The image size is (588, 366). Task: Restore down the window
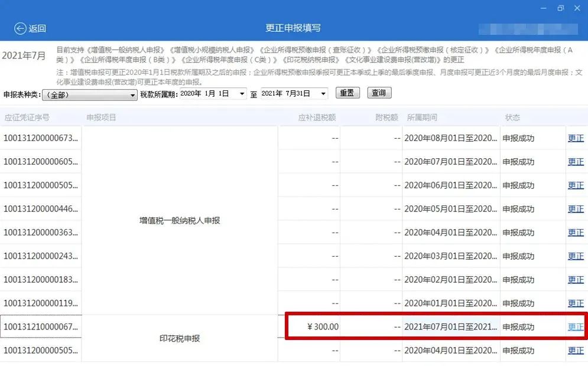(561, 8)
